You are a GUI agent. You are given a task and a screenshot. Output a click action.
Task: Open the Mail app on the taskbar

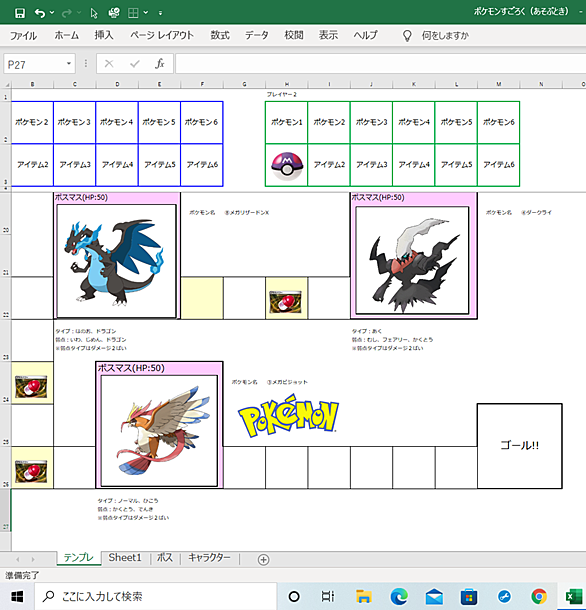(x=434, y=596)
